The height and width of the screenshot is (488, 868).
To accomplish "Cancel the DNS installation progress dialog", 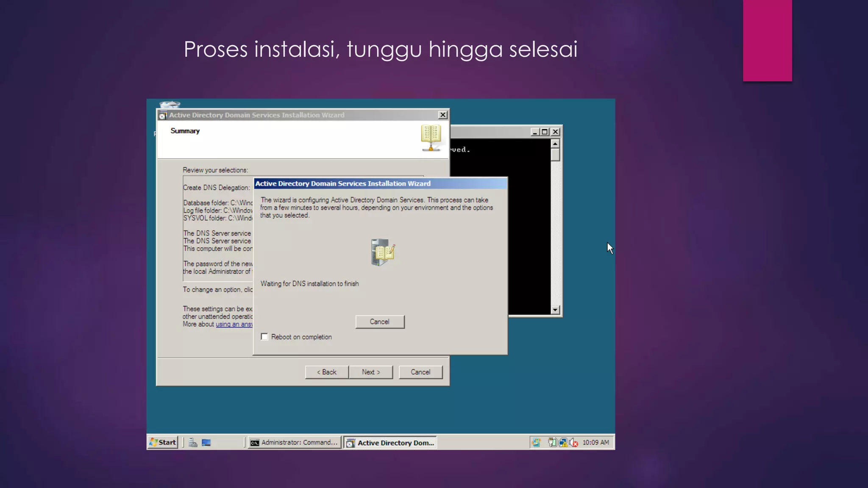I will click(x=380, y=322).
